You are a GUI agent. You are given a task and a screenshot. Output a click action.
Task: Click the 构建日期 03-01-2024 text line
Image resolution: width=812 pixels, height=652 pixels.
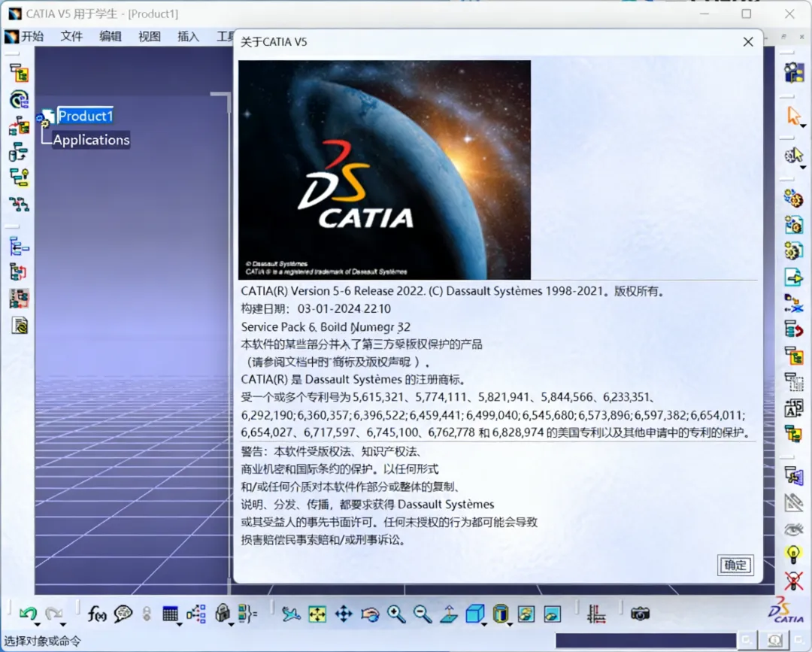pos(316,308)
